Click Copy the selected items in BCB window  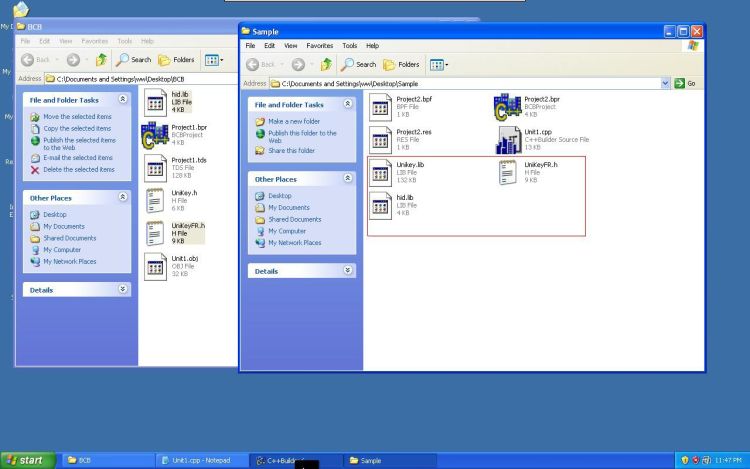77,129
